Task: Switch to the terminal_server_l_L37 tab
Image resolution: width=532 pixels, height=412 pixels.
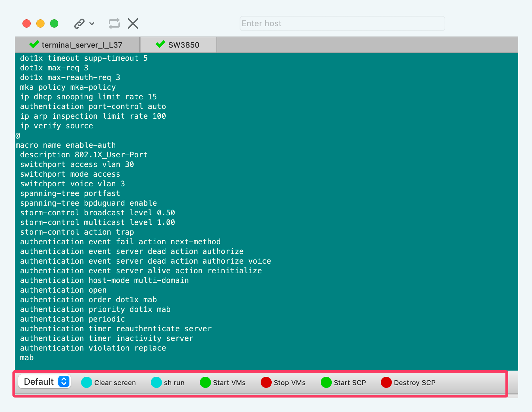Action: pyautogui.click(x=77, y=45)
